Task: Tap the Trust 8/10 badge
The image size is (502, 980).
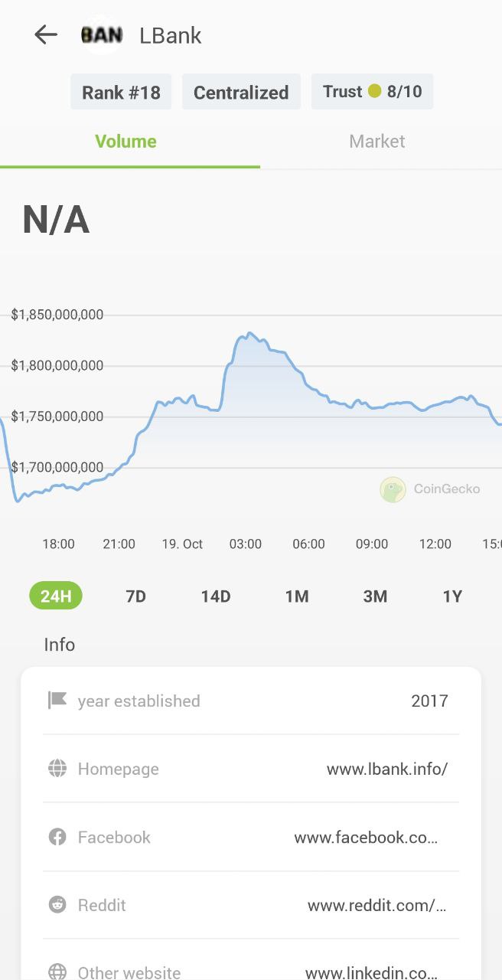Action: 372,92
